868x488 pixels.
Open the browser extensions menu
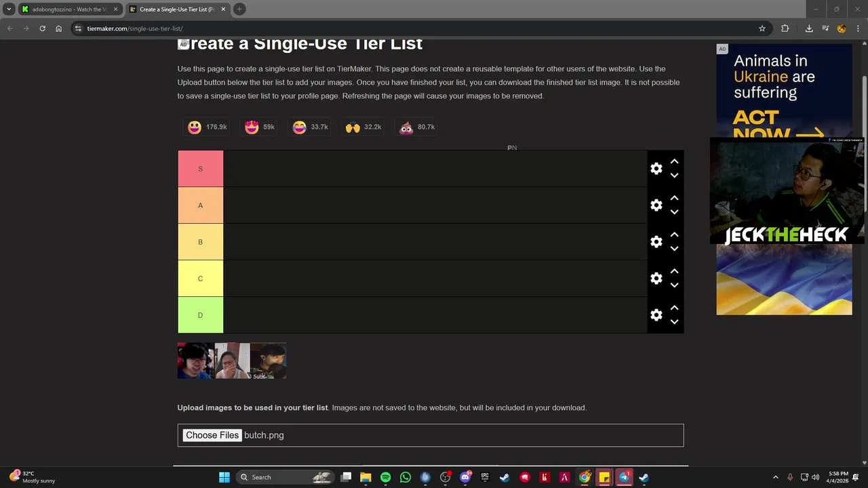click(785, 28)
